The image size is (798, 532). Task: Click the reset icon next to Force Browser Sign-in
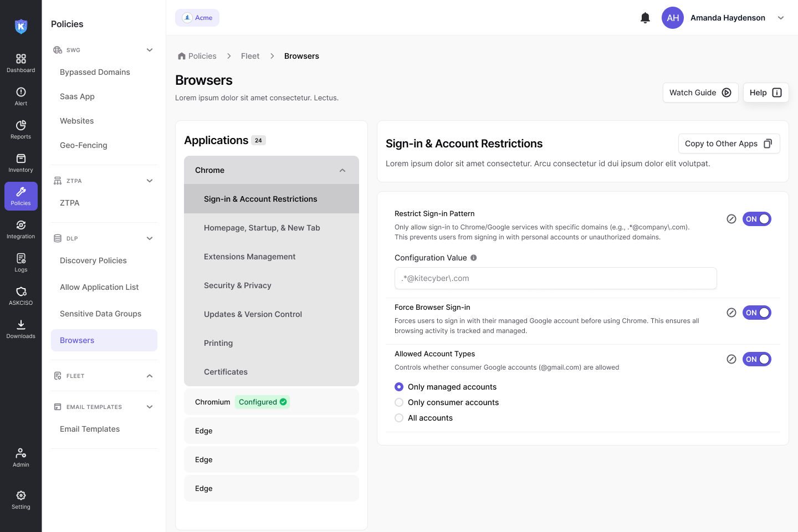pyautogui.click(x=731, y=313)
